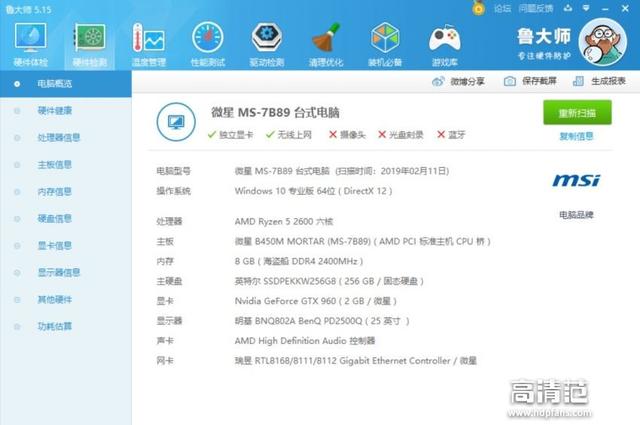Viewport: 640px width, 425px height.
Task: Click the 无线上网 checkmark indicator
Action: (289, 134)
